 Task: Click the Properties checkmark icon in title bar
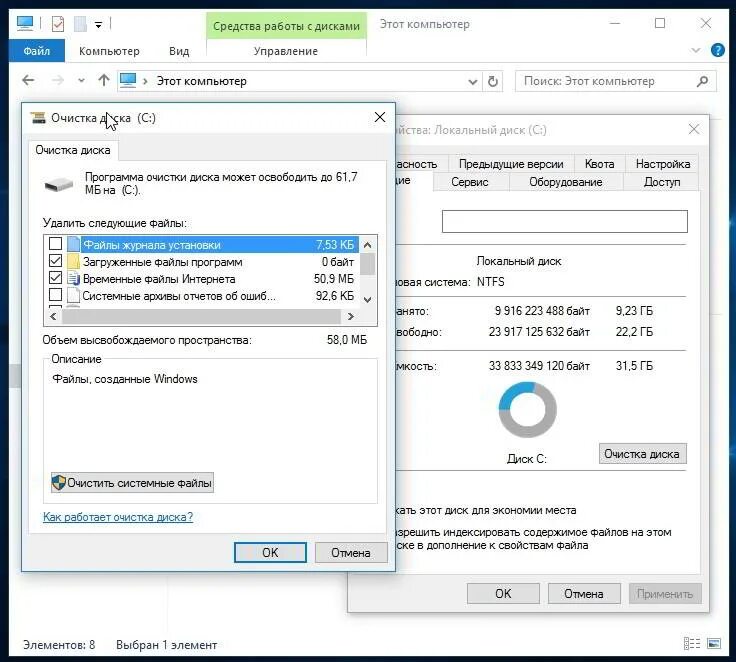coord(58,23)
